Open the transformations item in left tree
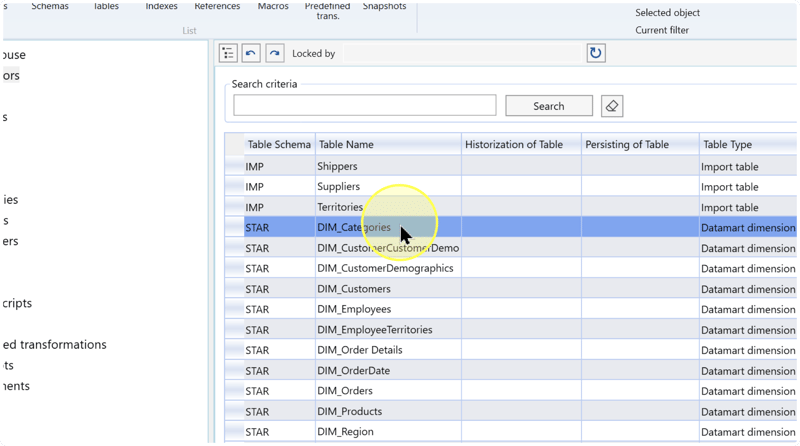 [x=54, y=344]
